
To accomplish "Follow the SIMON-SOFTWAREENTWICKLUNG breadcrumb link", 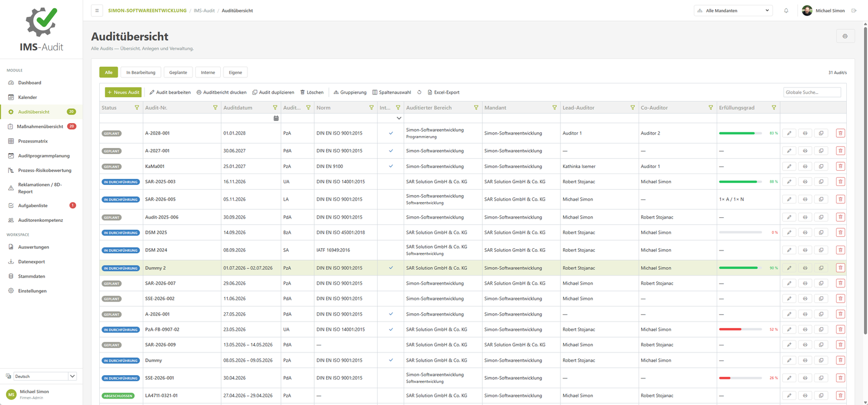I will (147, 10).
